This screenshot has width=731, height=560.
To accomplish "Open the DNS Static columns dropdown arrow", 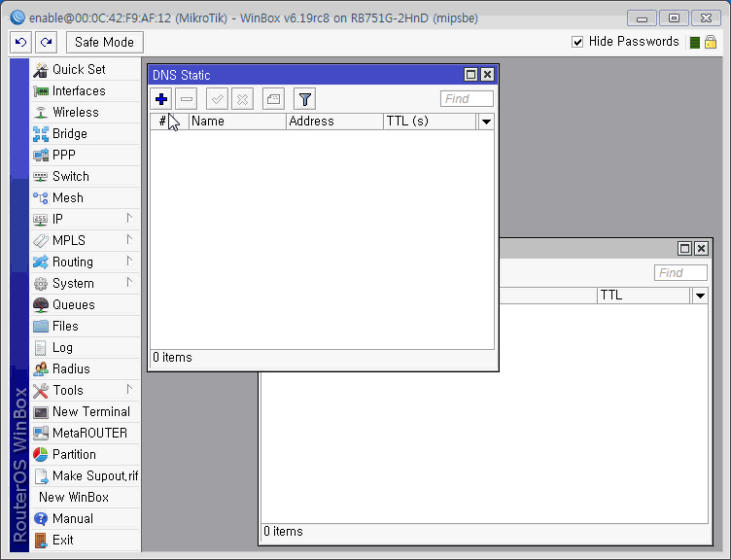I will [x=486, y=122].
